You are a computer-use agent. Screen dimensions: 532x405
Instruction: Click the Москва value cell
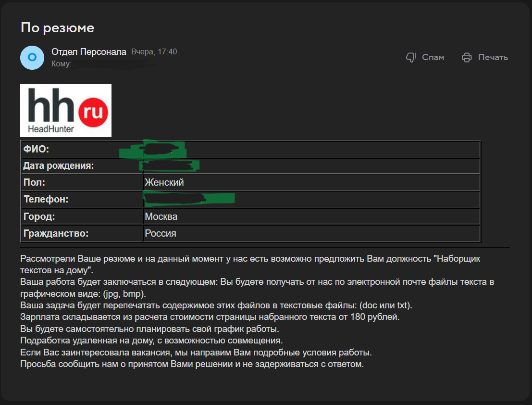point(311,216)
